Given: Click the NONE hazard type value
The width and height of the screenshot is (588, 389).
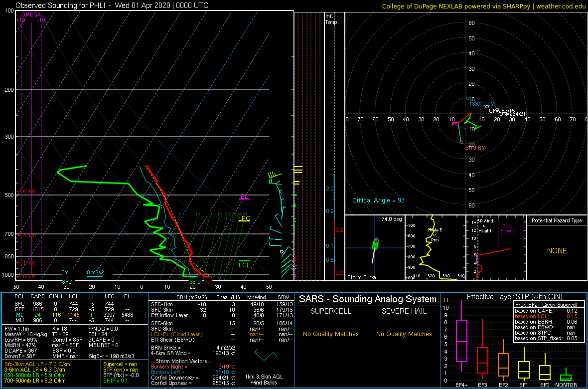Looking at the screenshot, I should pos(557,251).
